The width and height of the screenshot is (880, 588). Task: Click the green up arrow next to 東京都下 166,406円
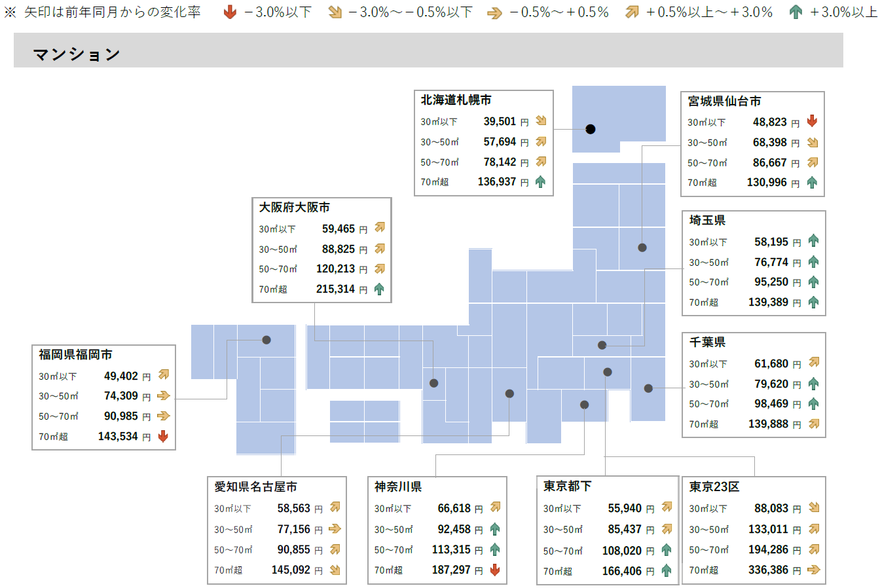(665, 570)
